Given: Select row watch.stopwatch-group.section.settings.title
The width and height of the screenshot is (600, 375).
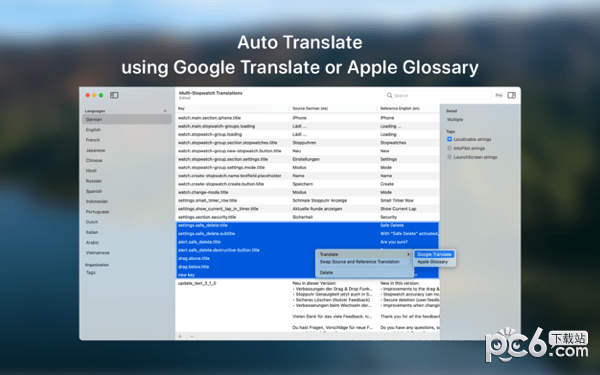Looking at the screenshot, I should (308, 159).
